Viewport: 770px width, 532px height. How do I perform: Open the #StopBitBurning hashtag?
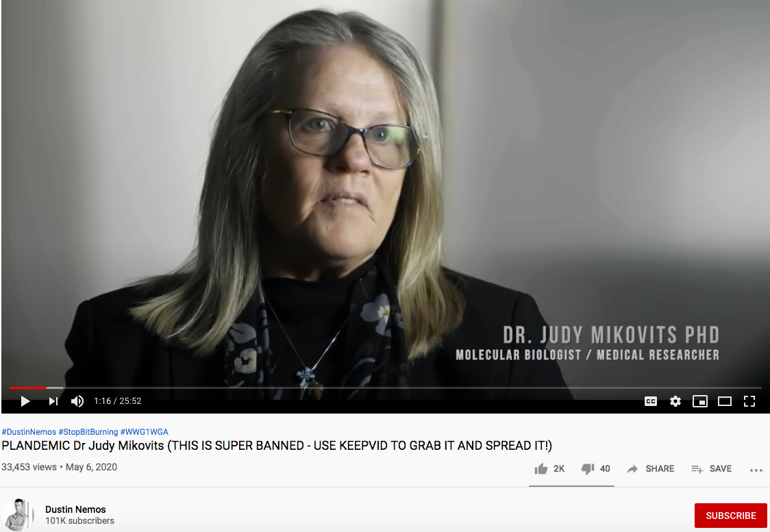88,432
